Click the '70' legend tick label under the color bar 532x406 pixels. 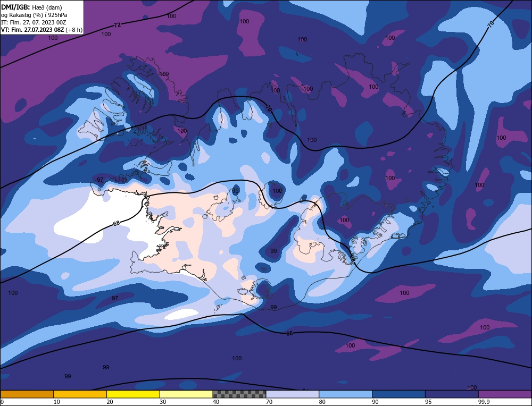tap(269, 402)
